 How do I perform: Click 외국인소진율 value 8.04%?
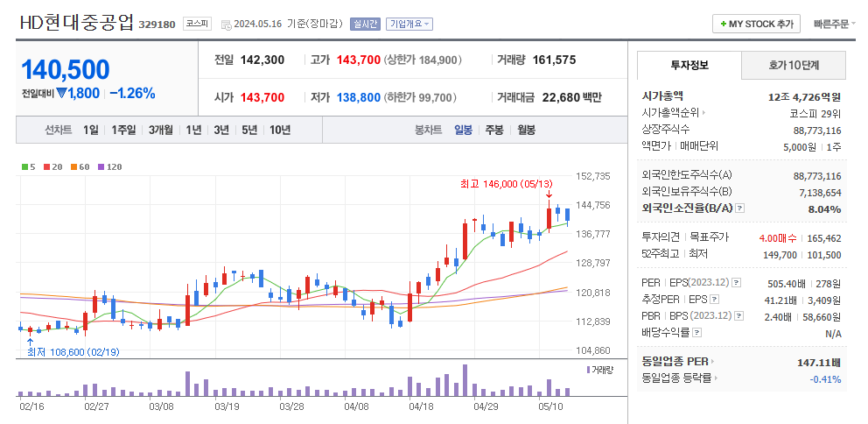pos(827,209)
